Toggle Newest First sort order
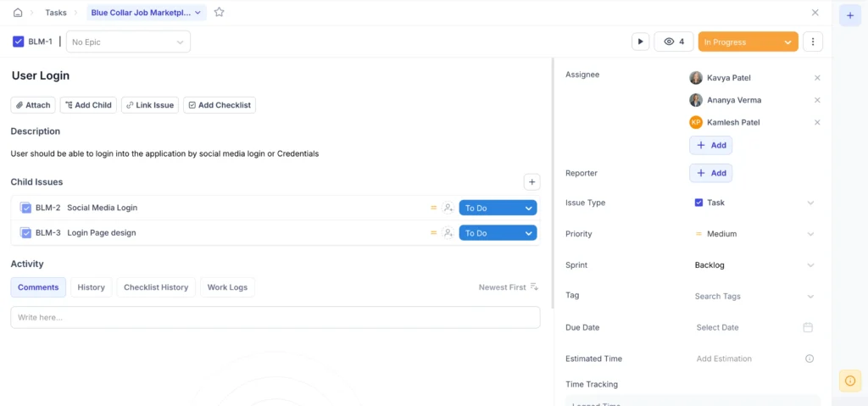The width and height of the screenshot is (868, 406). [x=509, y=287]
